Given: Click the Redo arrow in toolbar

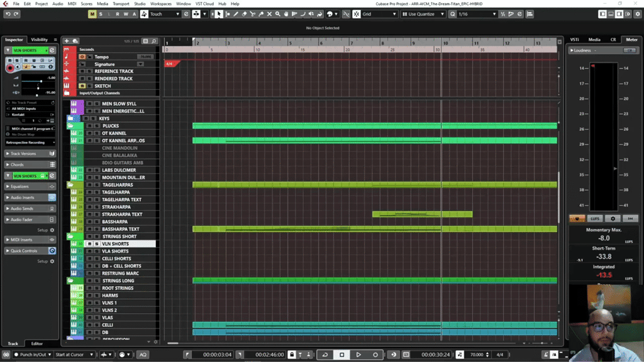Looking at the screenshot, I should [16, 14].
